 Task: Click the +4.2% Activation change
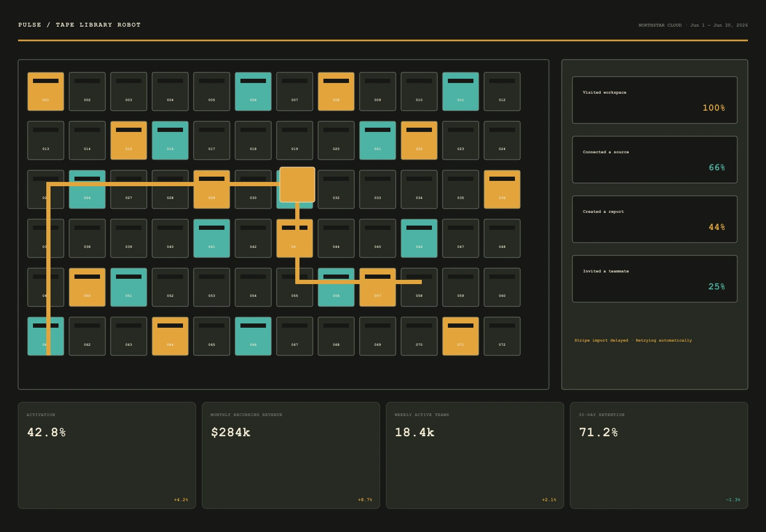(181, 500)
